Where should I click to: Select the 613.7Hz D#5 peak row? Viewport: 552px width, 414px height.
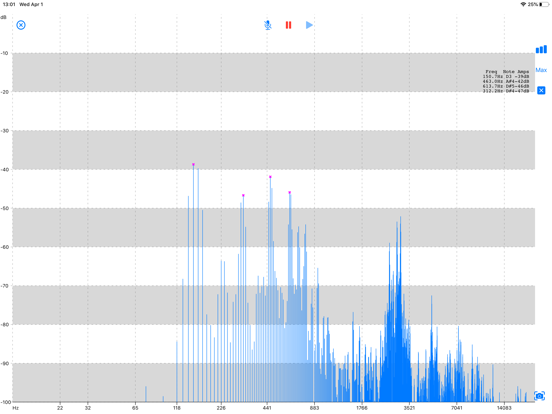click(x=506, y=86)
